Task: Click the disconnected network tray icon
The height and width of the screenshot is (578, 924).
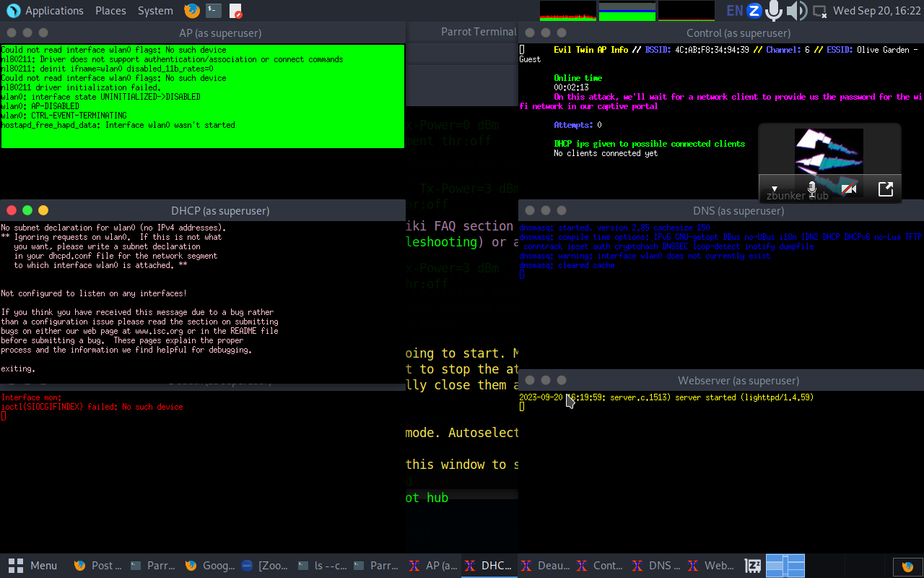Action: tap(819, 11)
